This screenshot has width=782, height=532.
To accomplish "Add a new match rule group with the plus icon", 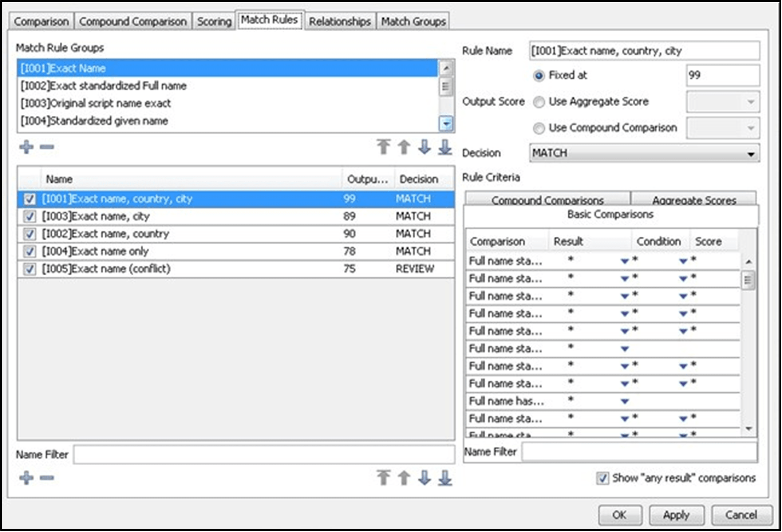I will point(26,147).
